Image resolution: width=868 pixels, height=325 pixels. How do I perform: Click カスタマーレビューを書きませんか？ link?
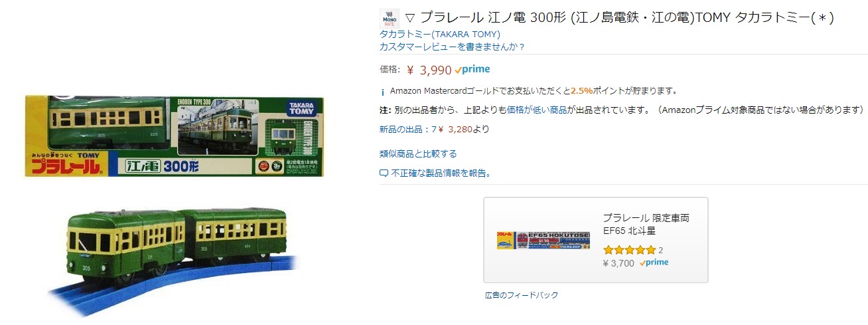coord(453,47)
